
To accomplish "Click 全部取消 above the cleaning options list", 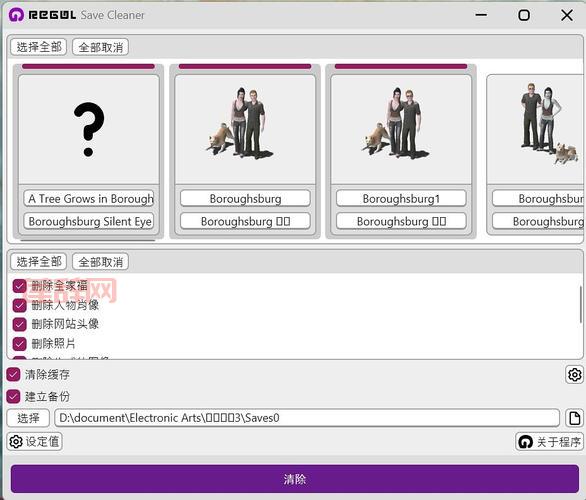I will click(101, 262).
